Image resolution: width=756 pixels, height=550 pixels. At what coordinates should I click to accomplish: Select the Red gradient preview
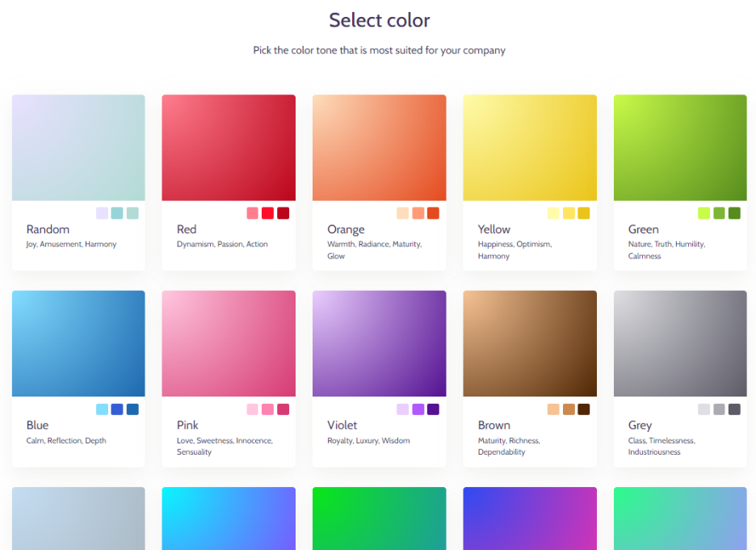[x=229, y=148]
